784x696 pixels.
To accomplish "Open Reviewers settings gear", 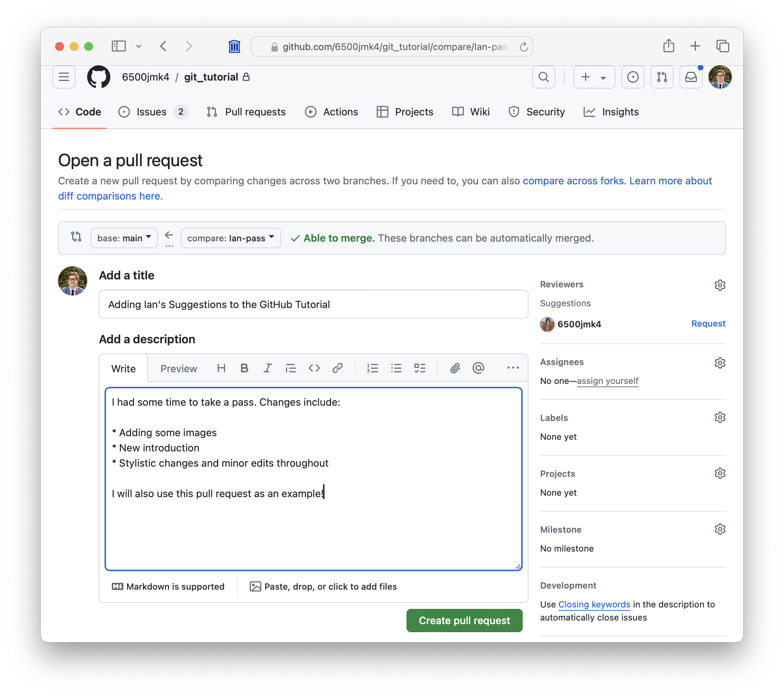I will 719,285.
